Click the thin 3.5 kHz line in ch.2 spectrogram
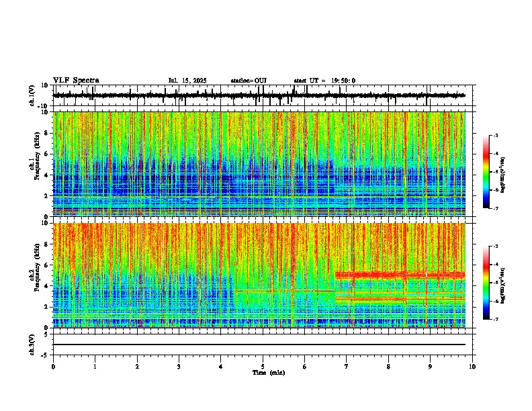This screenshot has width=532, height=411. tap(284, 291)
